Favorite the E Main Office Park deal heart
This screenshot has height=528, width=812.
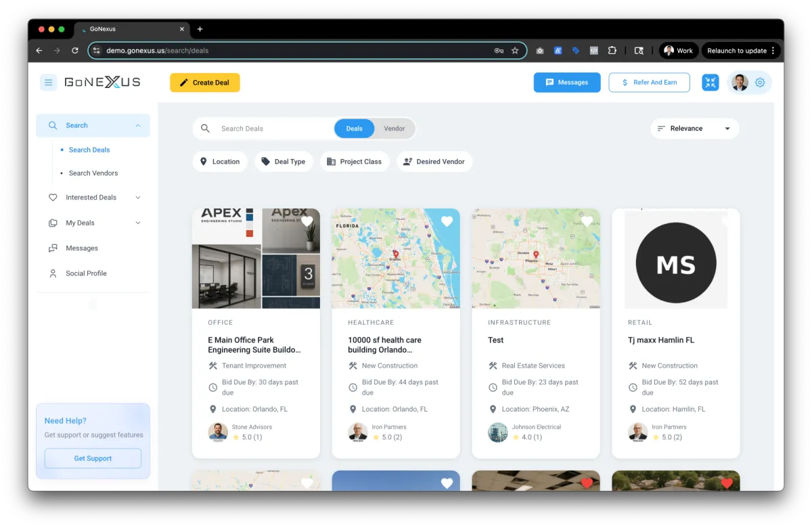(x=307, y=221)
